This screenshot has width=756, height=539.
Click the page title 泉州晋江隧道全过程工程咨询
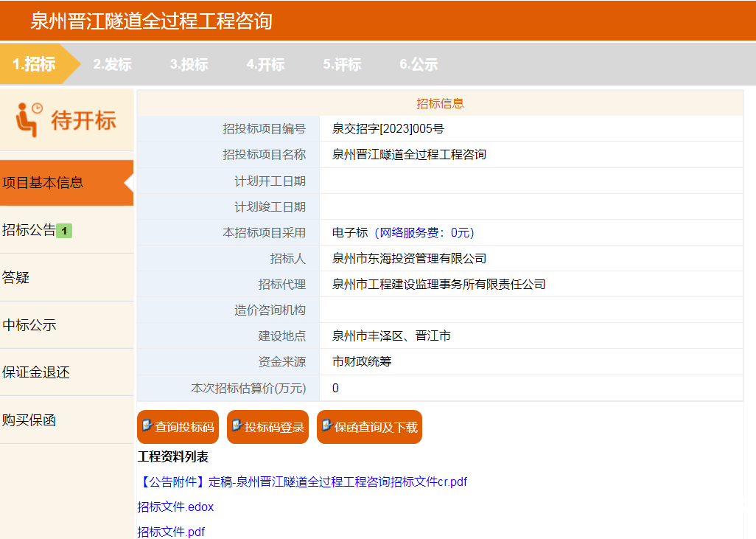[x=151, y=21]
